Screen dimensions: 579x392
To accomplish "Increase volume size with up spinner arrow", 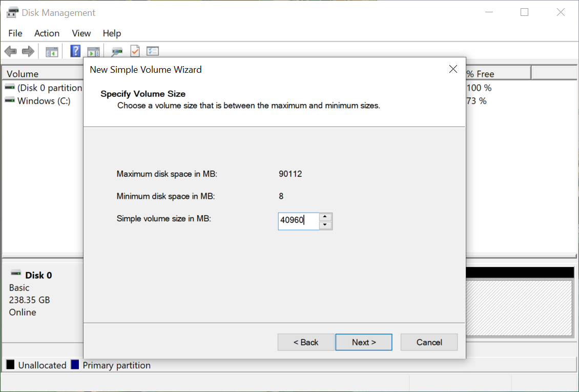I will (x=325, y=217).
